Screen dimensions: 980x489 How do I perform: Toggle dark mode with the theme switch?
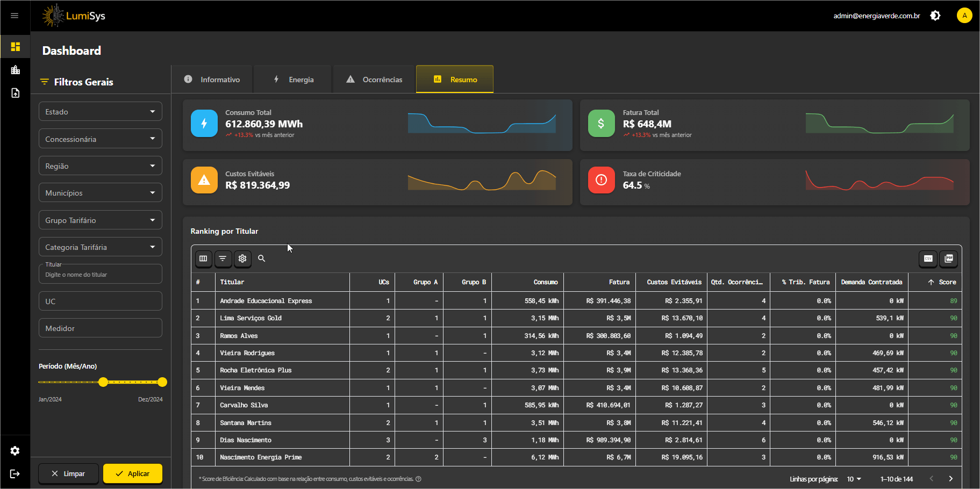935,16
